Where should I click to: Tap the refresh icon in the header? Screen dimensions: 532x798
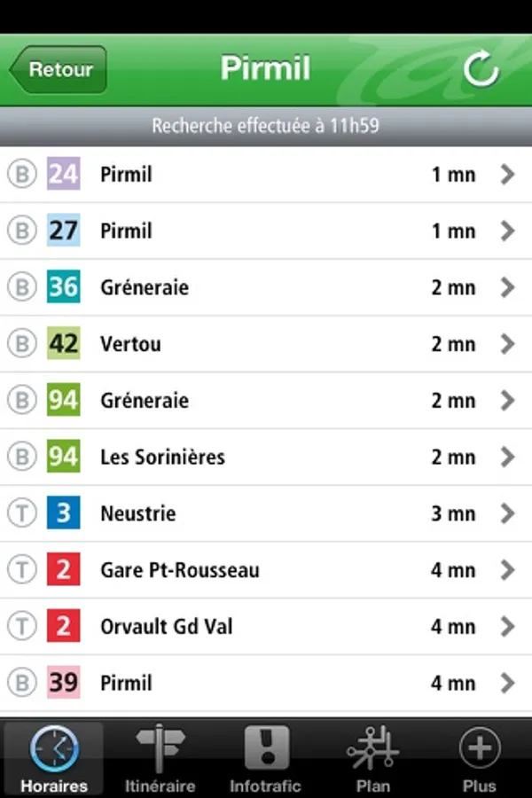(x=481, y=70)
